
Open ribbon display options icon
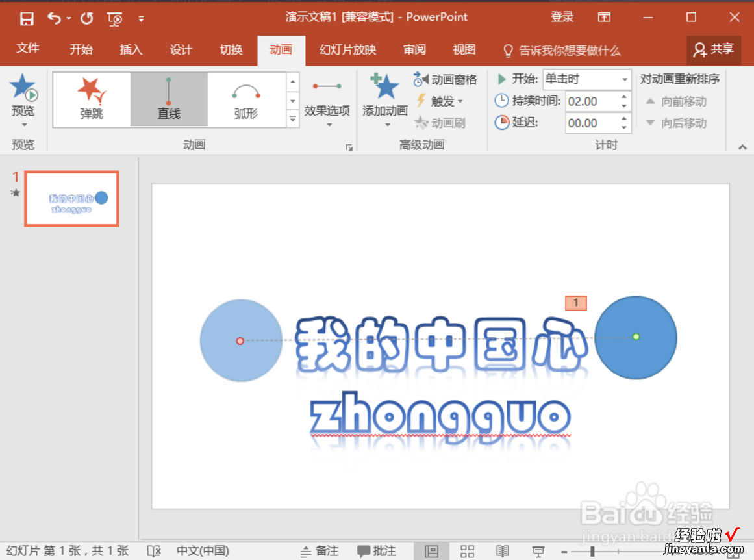point(604,18)
